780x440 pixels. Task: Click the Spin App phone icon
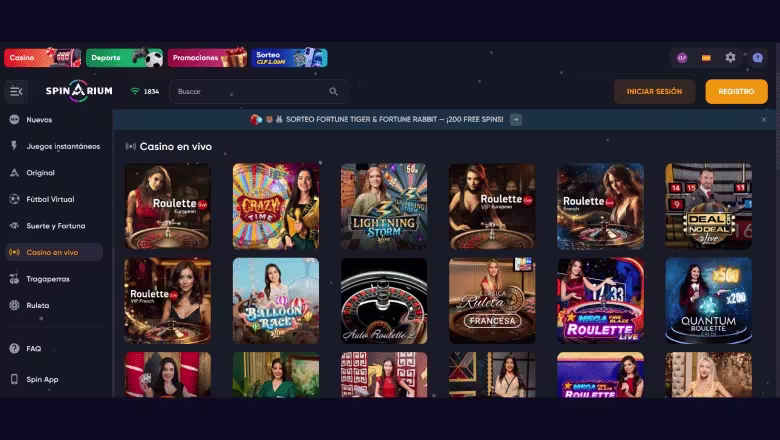tap(14, 379)
